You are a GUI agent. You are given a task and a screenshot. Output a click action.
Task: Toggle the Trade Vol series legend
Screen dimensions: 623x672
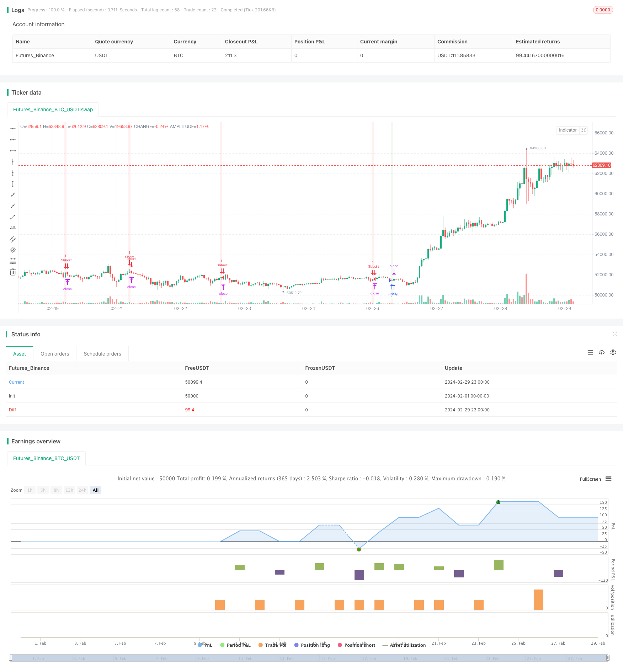272,645
